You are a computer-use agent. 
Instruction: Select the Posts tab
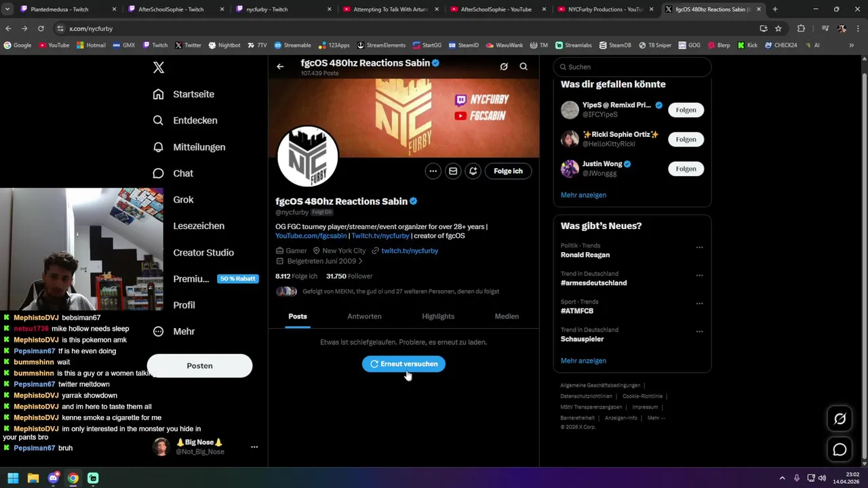(x=298, y=317)
